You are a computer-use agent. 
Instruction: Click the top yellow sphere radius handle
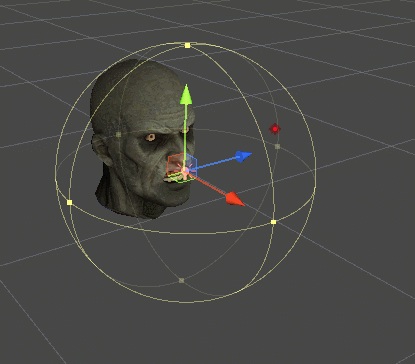click(187, 45)
